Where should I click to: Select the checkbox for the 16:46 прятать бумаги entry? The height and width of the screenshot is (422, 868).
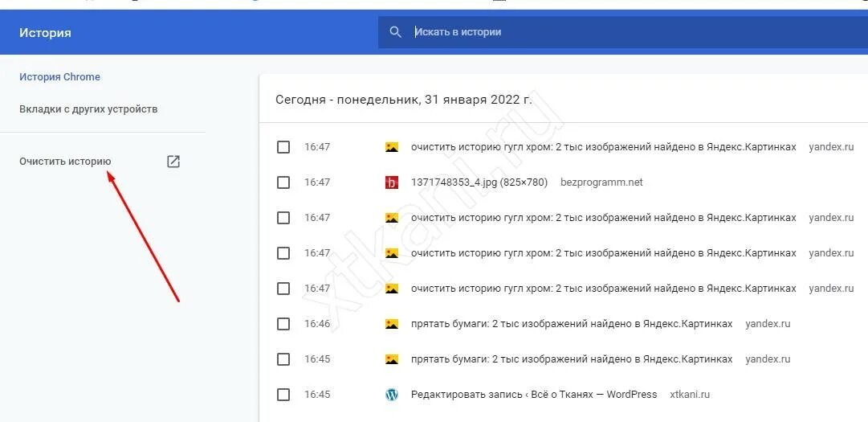pos(283,324)
